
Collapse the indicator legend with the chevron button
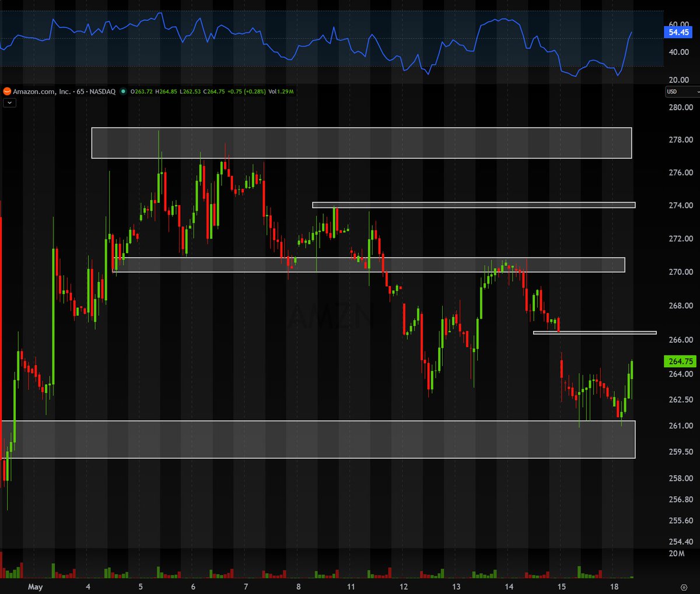[9, 103]
